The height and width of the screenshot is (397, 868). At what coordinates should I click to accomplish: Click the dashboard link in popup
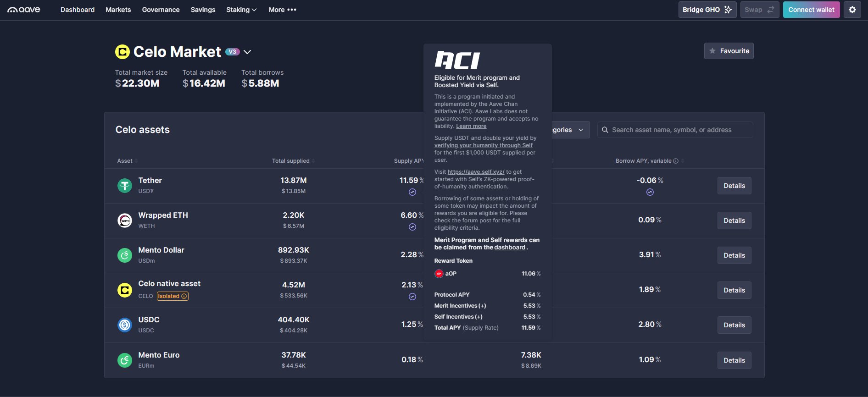(x=510, y=248)
